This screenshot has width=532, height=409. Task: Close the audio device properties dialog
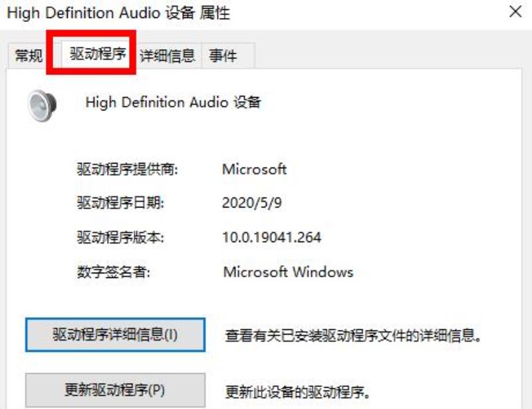pos(515,12)
